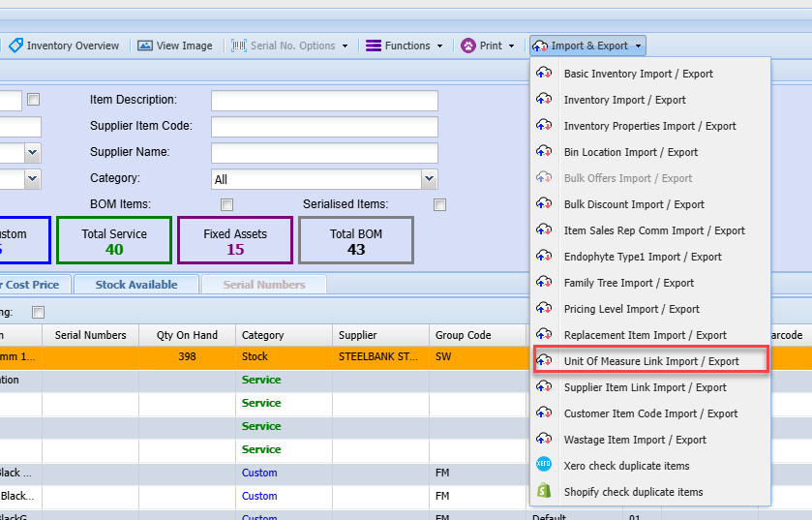Enable the Serialised Items checkbox
This screenshot has width=812, height=520.
coord(440,204)
